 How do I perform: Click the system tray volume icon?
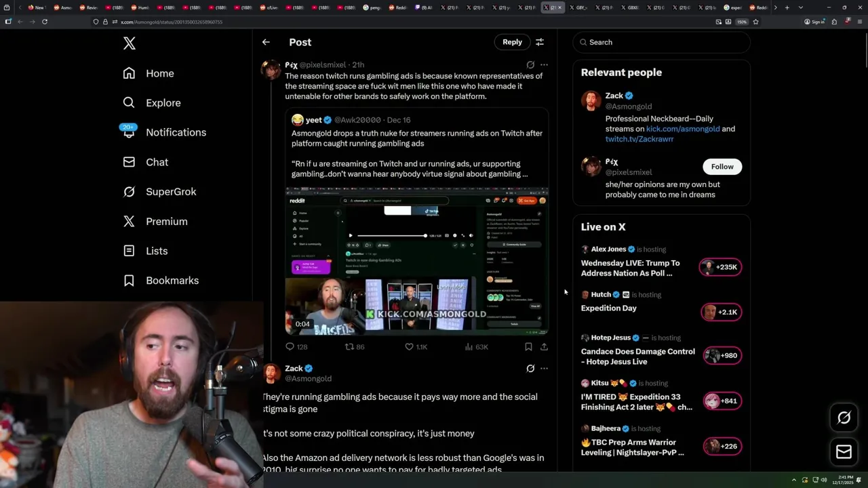(x=824, y=481)
